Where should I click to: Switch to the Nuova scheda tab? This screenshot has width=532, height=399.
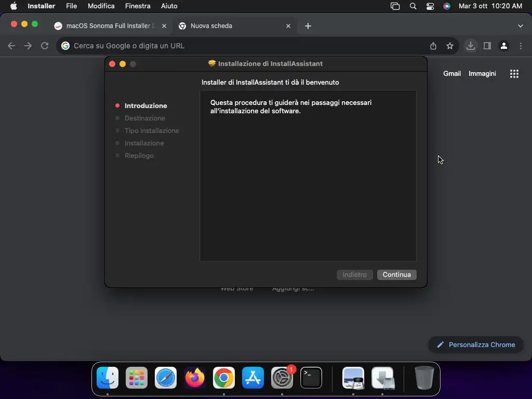(234, 26)
